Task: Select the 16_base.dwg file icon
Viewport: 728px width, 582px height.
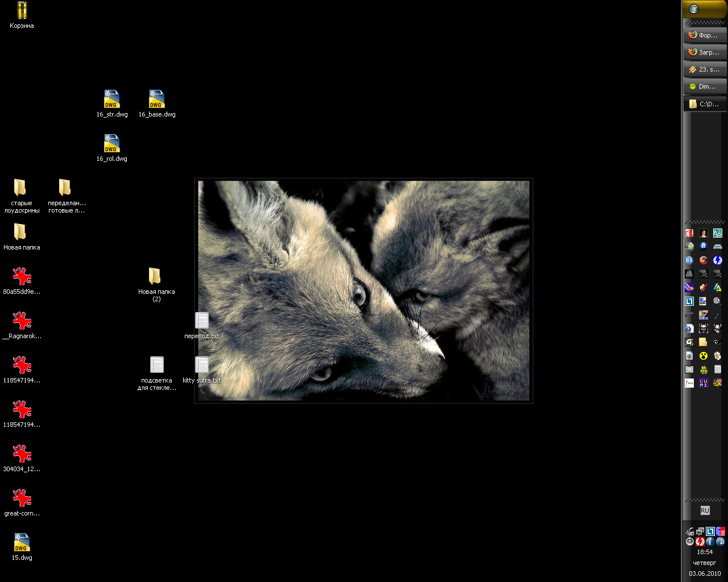Action: coord(156,99)
